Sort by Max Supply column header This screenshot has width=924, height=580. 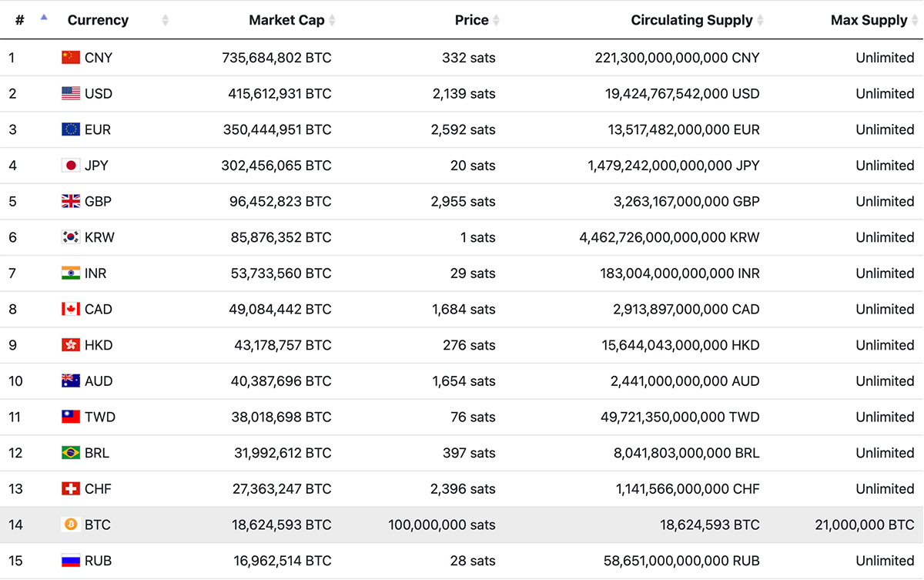(869, 20)
